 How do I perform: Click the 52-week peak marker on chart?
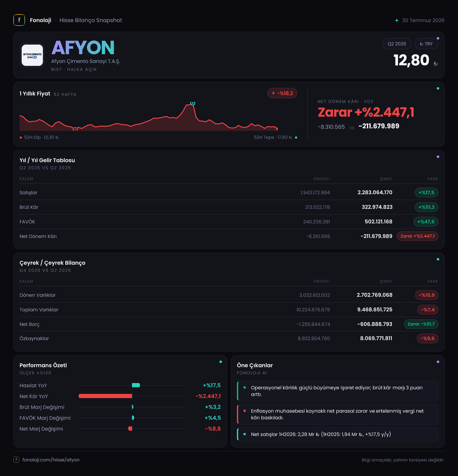click(x=193, y=103)
